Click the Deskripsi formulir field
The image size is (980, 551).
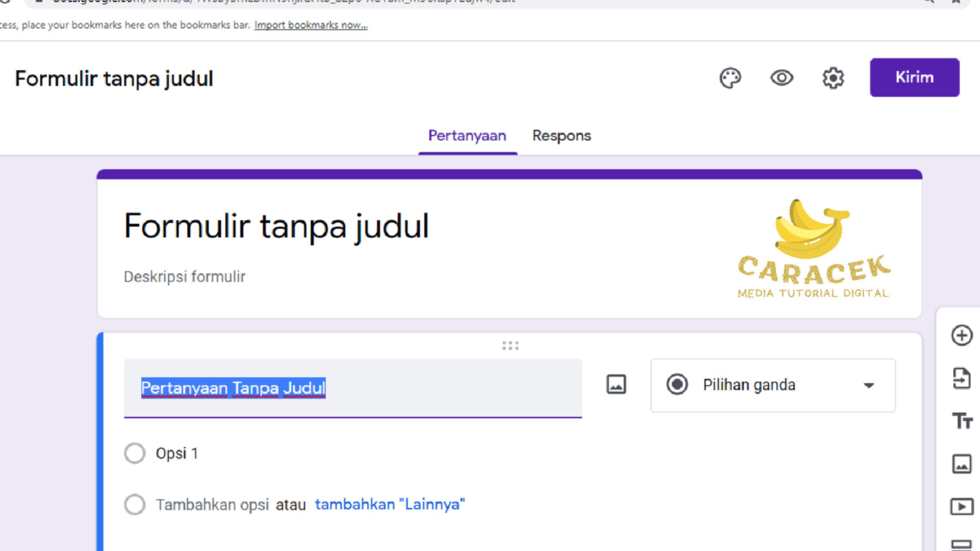coord(185,277)
